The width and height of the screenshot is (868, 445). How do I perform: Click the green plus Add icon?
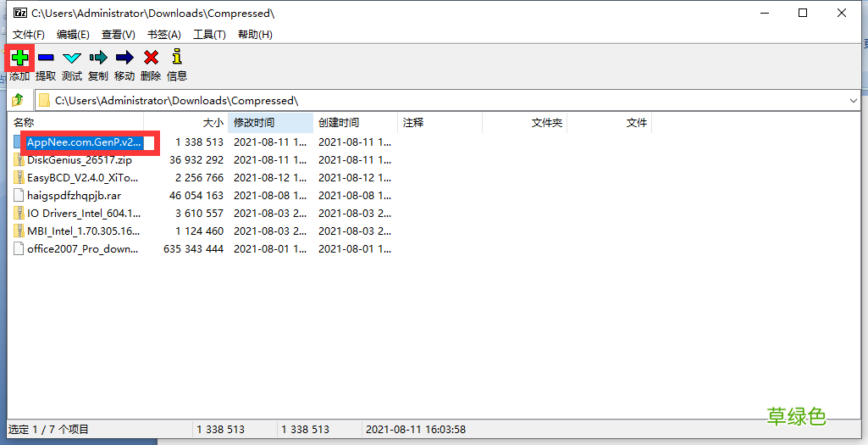tap(19, 58)
